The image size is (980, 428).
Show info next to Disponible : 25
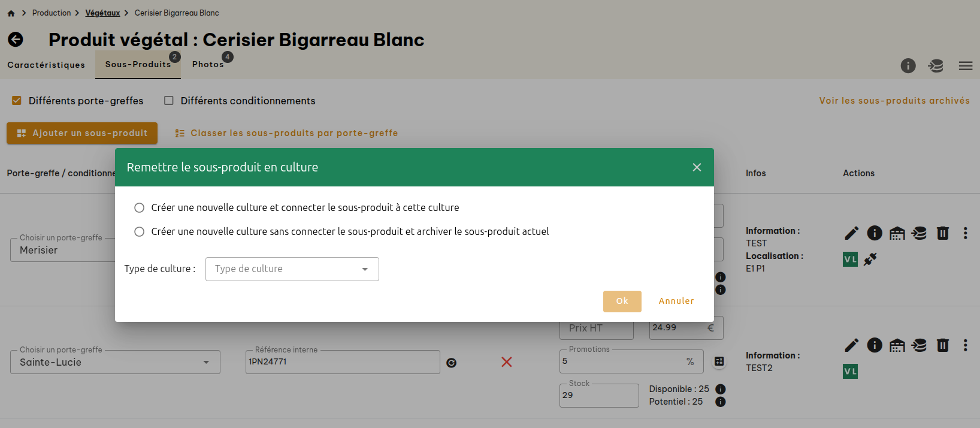click(721, 389)
